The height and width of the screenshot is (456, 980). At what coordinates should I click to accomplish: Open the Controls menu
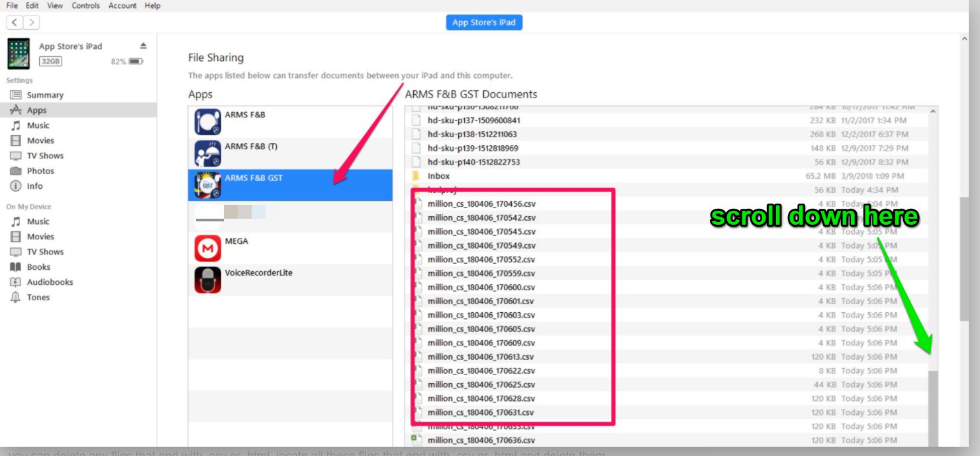click(x=86, y=5)
